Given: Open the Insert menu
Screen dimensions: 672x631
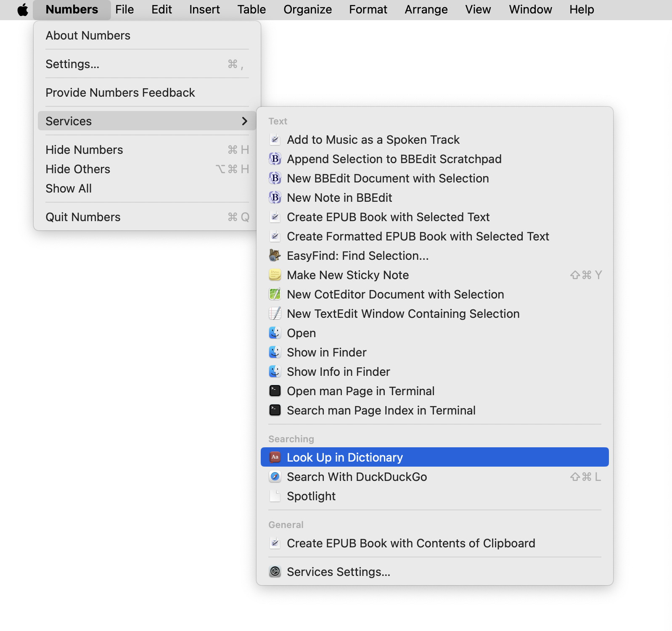Looking at the screenshot, I should [x=204, y=10].
